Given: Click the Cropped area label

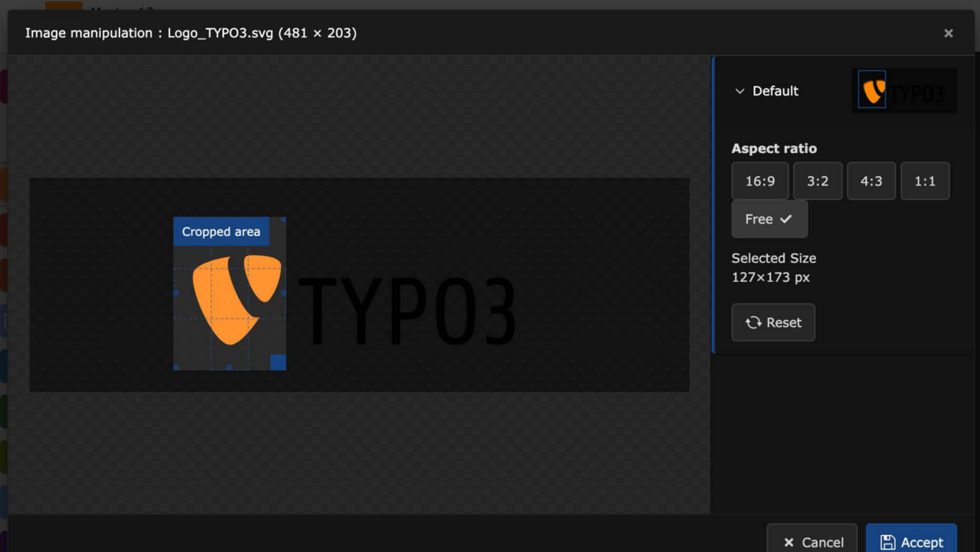Looking at the screenshot, I should coord(220,231).
